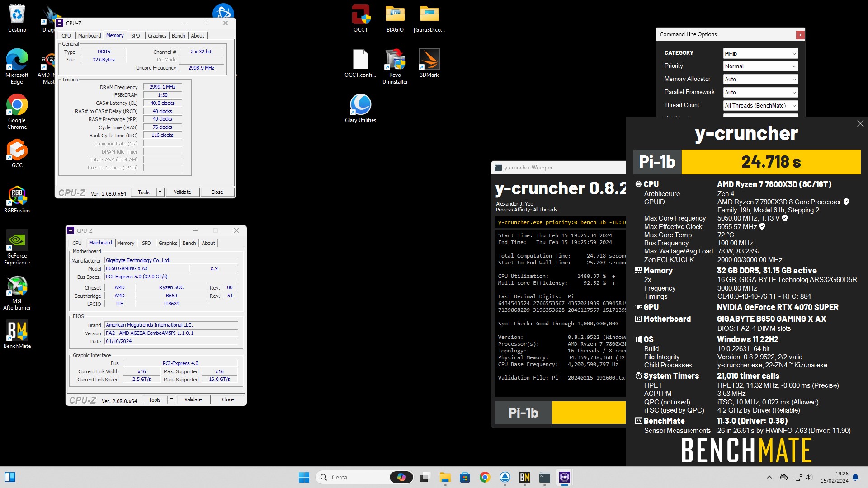The width and height of the screenshot is (868, 488).
Task: Select DRAM Frequency 2999.1 MHz value
Action: click(x=162, y=87)
